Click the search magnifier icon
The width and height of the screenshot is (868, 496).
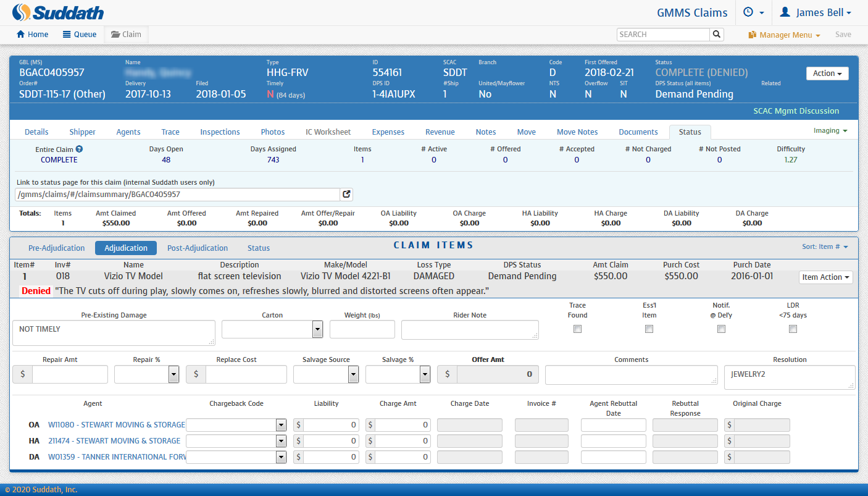point(717,35)
